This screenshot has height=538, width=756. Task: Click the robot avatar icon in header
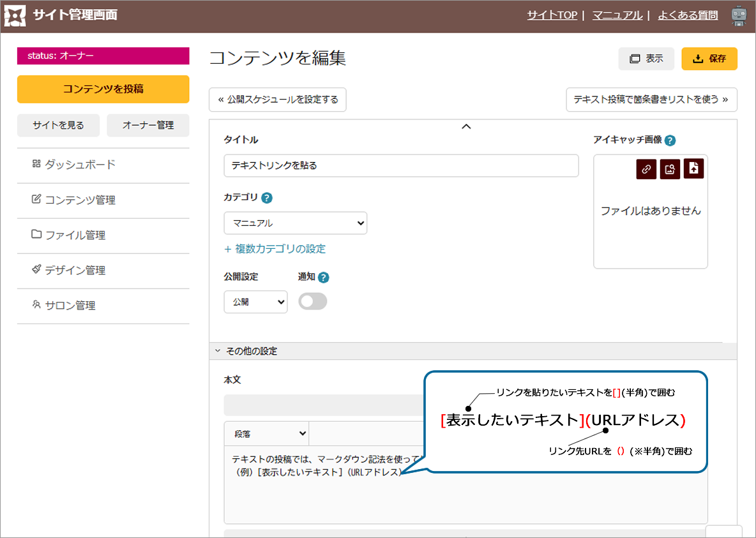pos(739,16)
